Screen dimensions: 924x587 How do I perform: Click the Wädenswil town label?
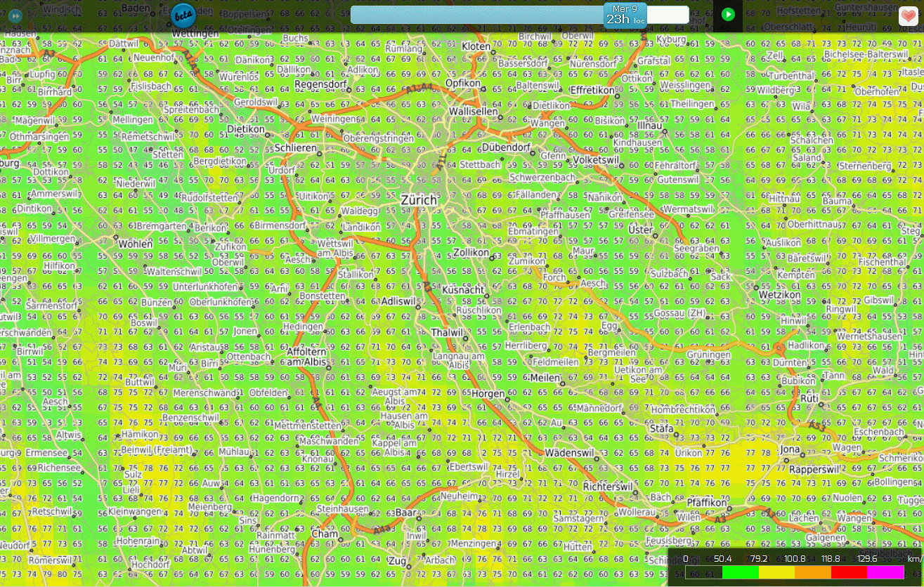click(x=570, y=453)
